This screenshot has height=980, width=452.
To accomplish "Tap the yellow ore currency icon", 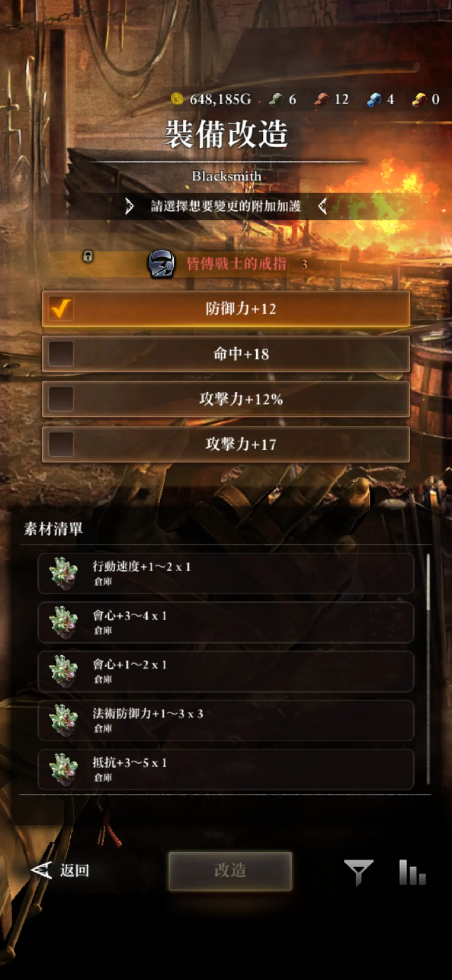I will (419, 99).
